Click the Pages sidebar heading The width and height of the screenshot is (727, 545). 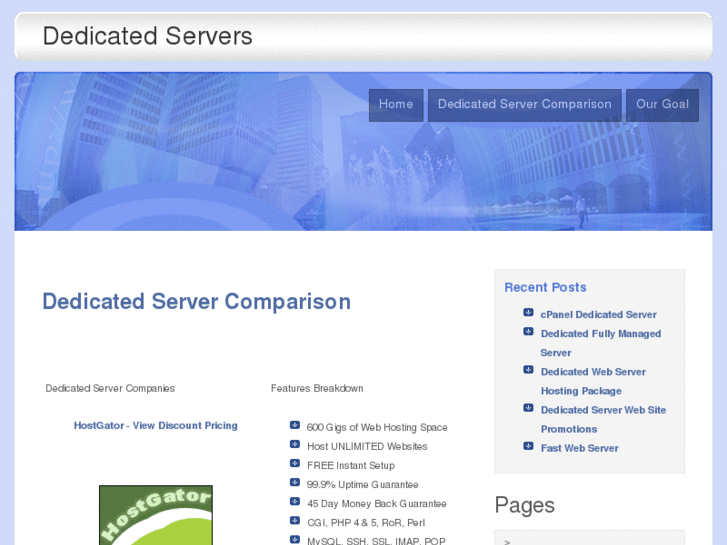click(524, 505)
